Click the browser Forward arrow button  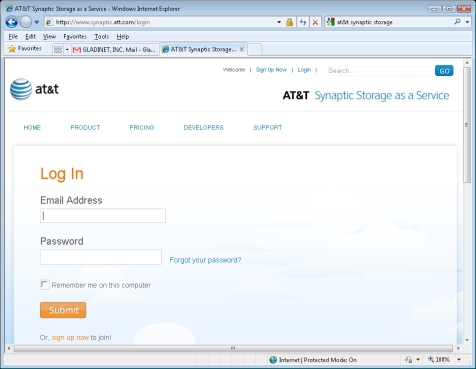coord(25,22)
